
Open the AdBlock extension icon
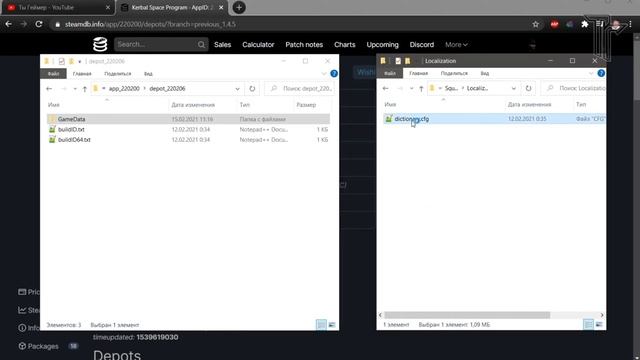click(x=554, y=24)
